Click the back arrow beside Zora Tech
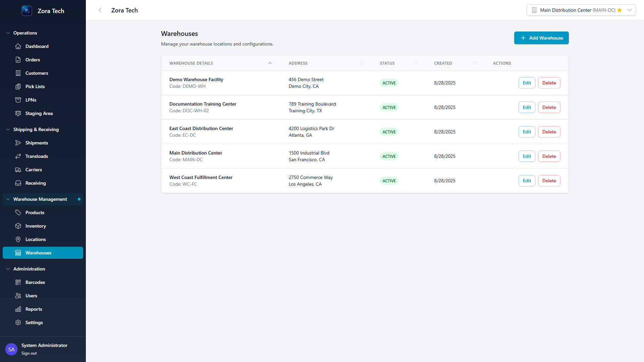The width and height of the screenshot is (644, 362). (x=100, y=10)
